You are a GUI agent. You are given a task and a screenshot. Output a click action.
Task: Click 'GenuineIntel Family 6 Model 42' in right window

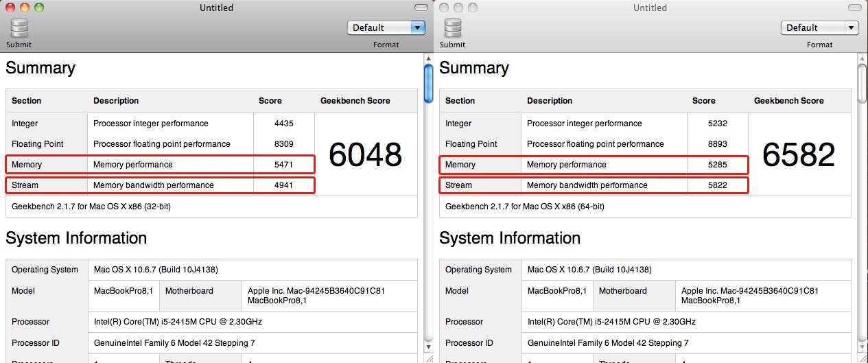point(608,342)
